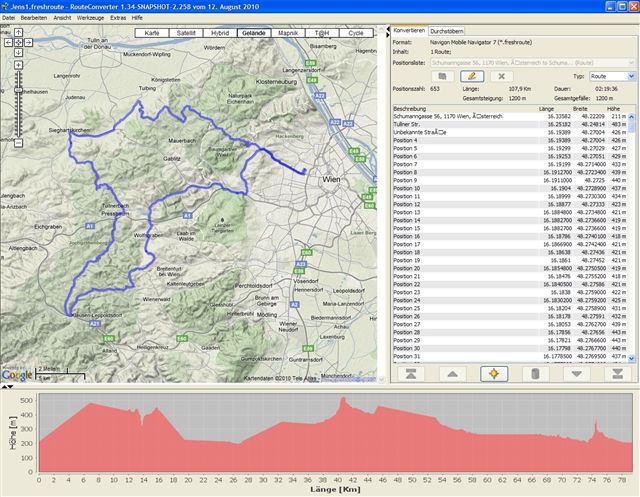Click the move-to-top position button
The width and height of the screenshot is (640, 497).
click(x=409, y=373)
